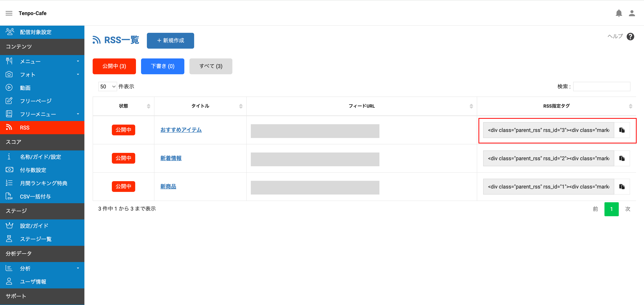Open the hamburger menu icon
The width and height of the screenshot is (644, 305).
point(9,13)
